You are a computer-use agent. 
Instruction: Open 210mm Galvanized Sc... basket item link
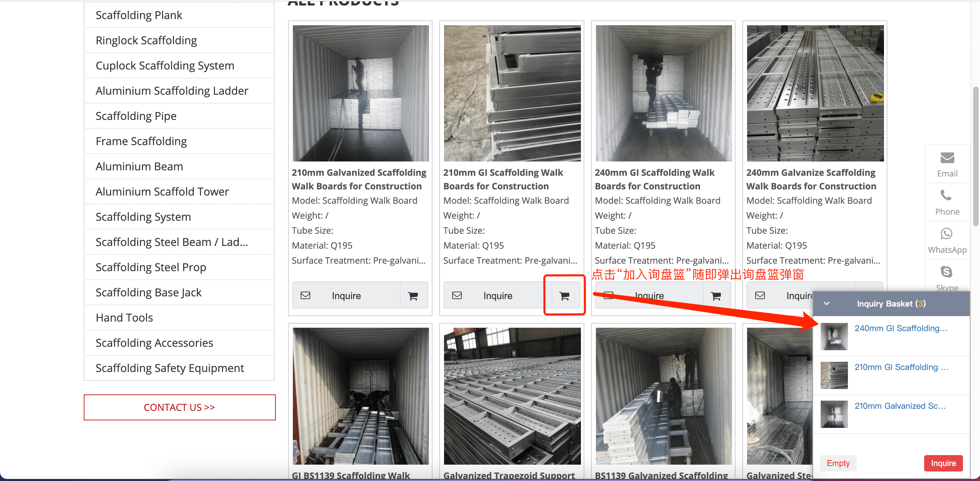[900, 406]
